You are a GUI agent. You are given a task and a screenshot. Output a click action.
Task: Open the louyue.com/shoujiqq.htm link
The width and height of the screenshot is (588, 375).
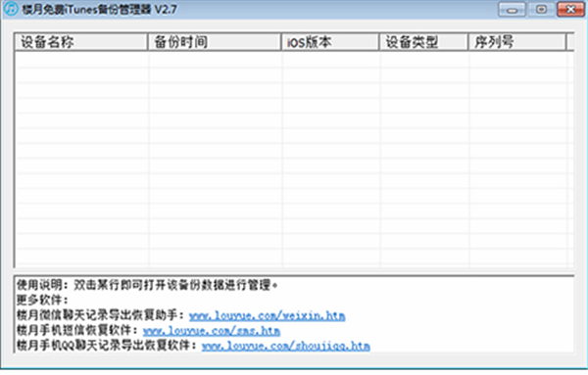(286, 346)
